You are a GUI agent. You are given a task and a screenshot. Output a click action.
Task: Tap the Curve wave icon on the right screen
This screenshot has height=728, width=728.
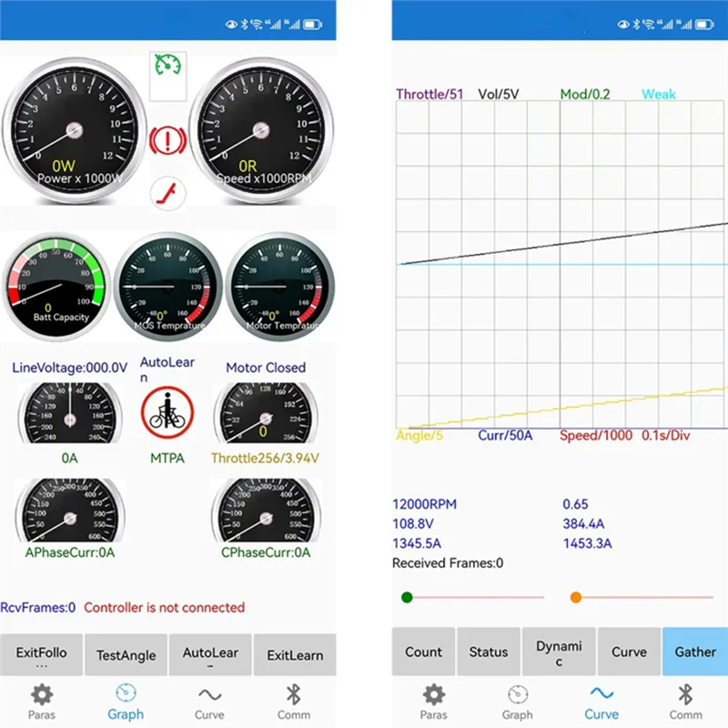(602, 694)
